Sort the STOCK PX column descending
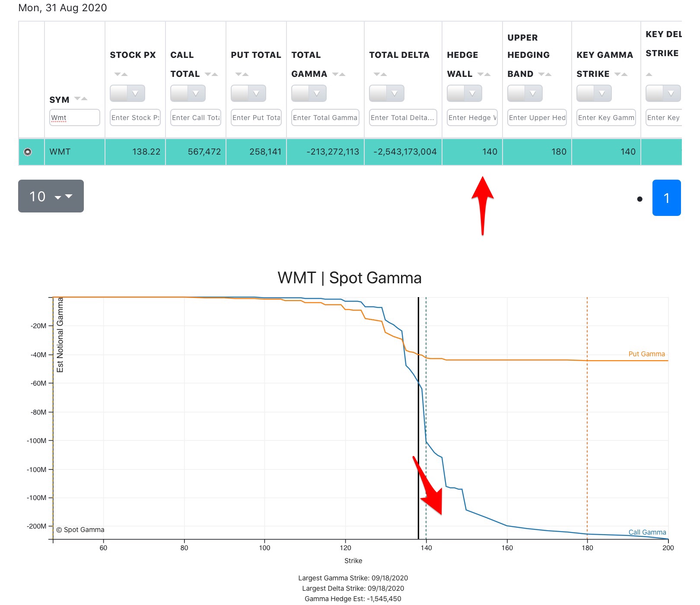 tap(117, 74)
